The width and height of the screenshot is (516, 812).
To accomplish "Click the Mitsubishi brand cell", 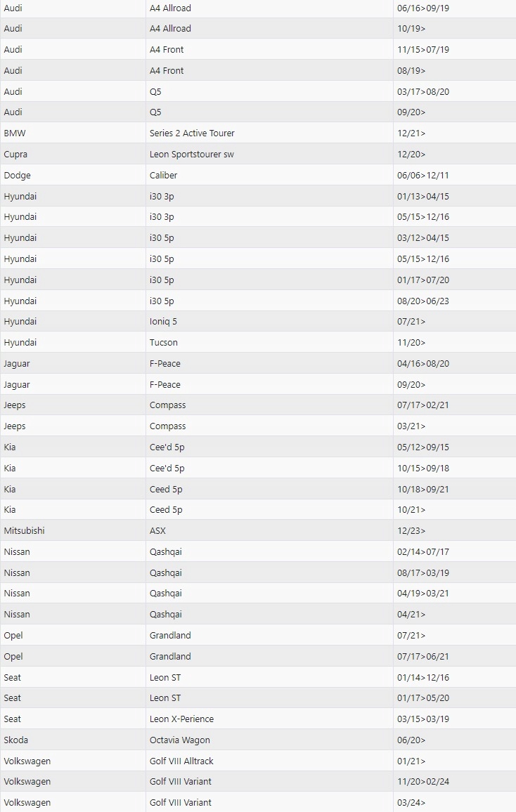I will 24,531.
